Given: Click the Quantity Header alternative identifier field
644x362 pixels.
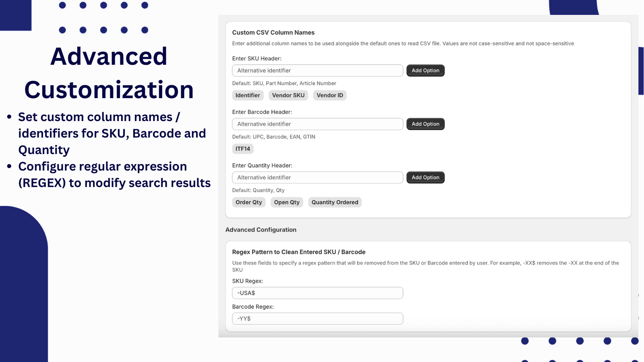Looking at the screenshot, I should click(x=318, y=177).
